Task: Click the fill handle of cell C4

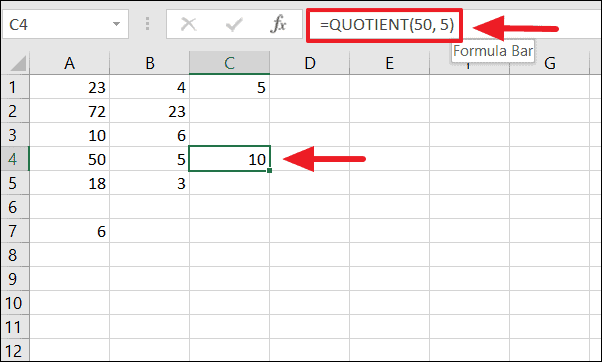Action: tap(270, 170)
